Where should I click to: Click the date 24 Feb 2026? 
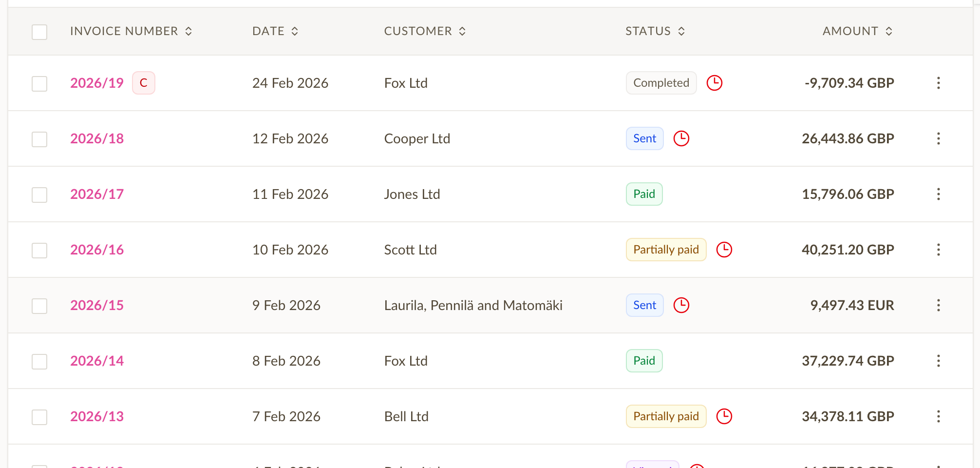[x=290, y=83]
